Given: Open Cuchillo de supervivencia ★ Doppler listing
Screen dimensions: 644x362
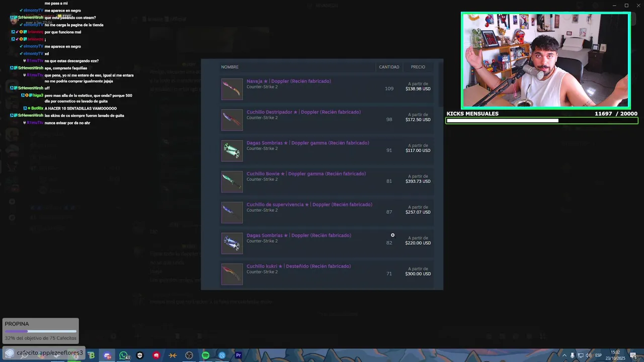Looking at the screenshot, I should [x=309, y=205].
